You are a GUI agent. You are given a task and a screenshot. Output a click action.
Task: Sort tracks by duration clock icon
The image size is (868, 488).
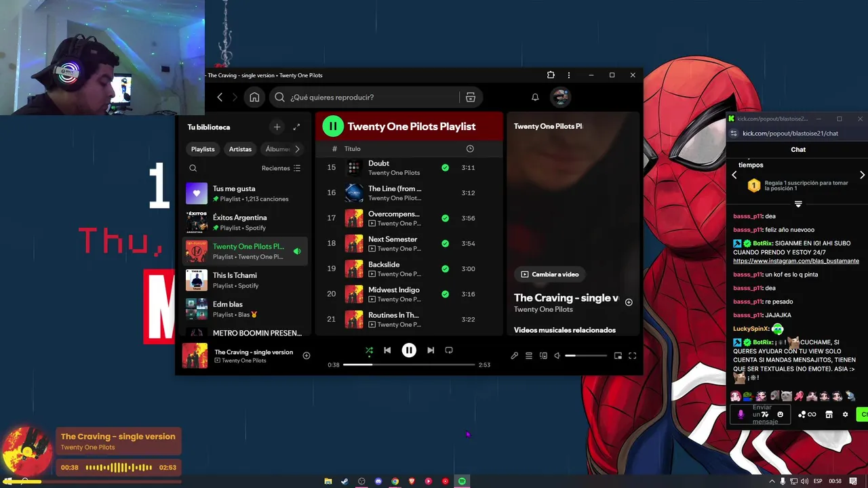470,148
